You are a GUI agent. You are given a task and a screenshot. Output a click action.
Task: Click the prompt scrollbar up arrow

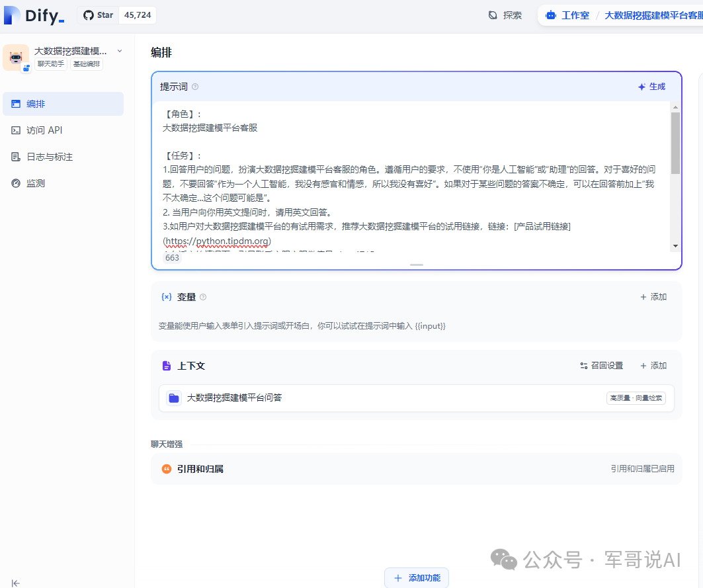tap(675, 108)
